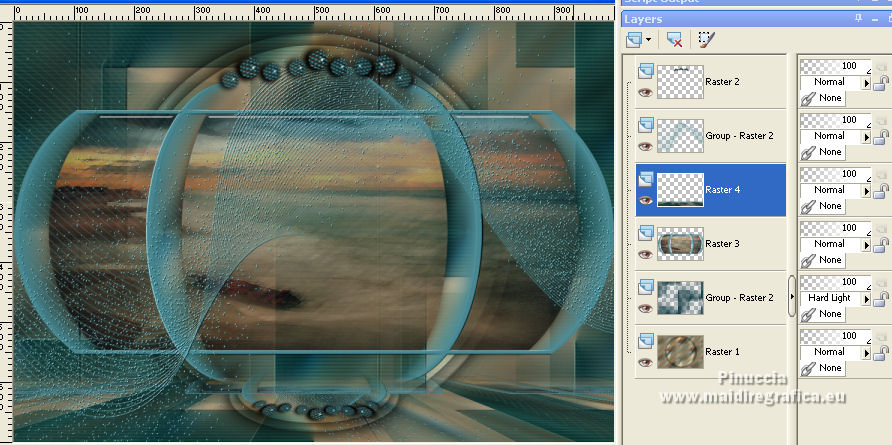Click layer type icon of Normal-blend Group - Raster 2

tap(646, 125)
